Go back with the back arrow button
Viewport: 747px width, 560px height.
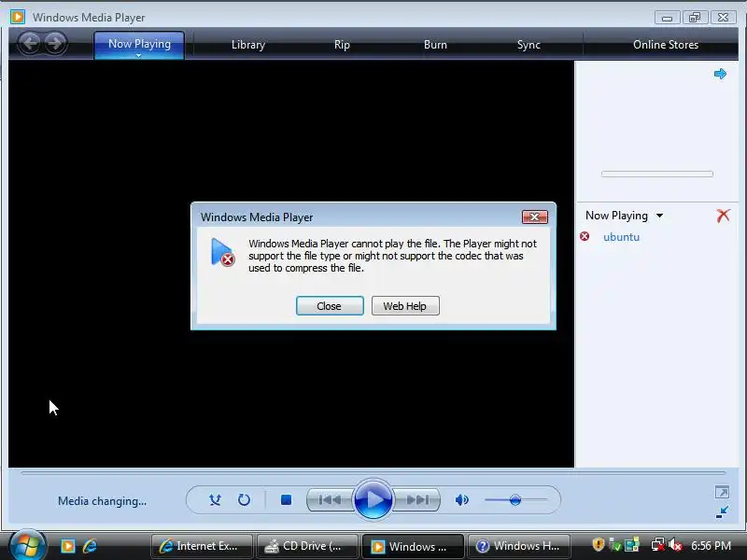(x=30, y=43)
